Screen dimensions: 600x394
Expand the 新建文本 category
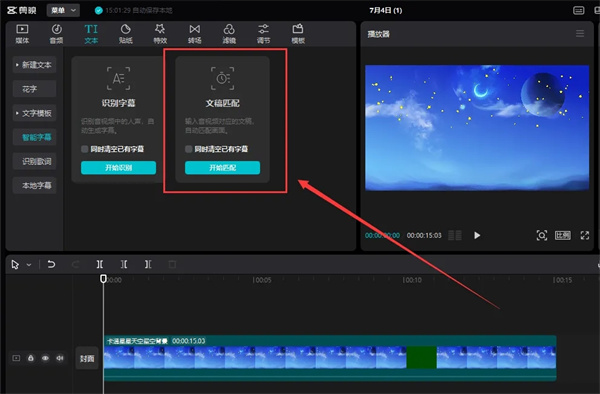click(34, 65)
